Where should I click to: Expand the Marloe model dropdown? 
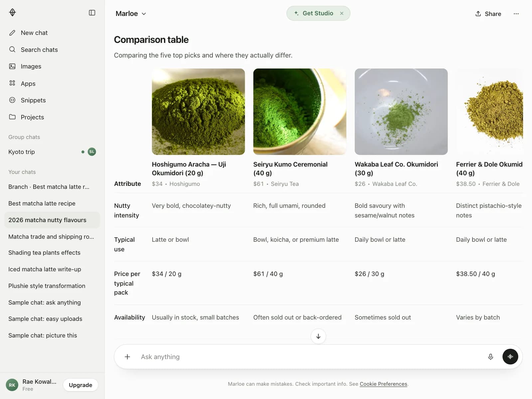[x=131, y=14]
